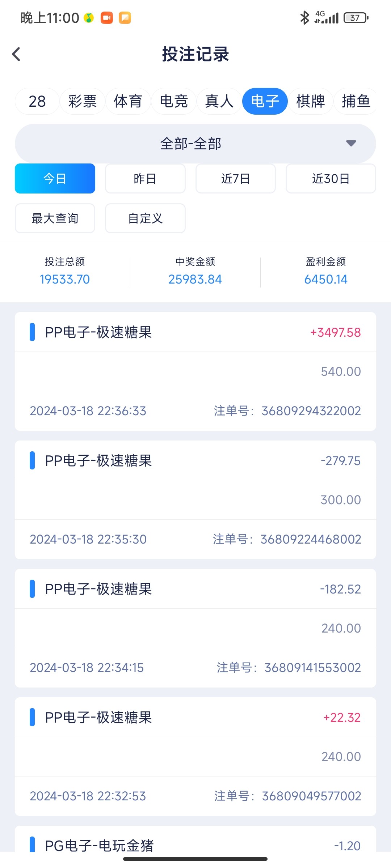Select the 棋牌 category tab
This screenshot has width=391, height=868.
pos(310,101)
